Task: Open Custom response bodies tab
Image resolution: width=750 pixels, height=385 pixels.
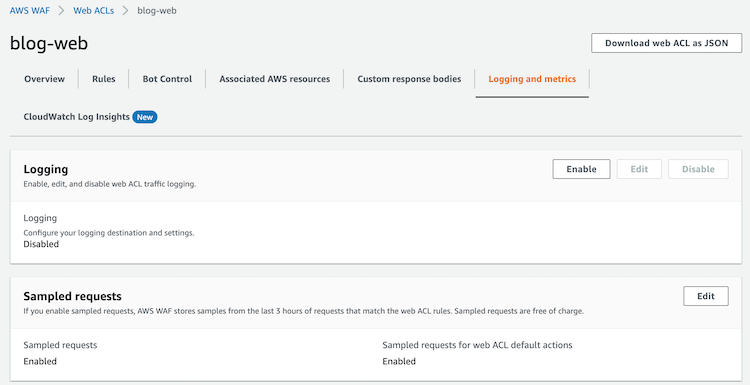Action: 409,79
